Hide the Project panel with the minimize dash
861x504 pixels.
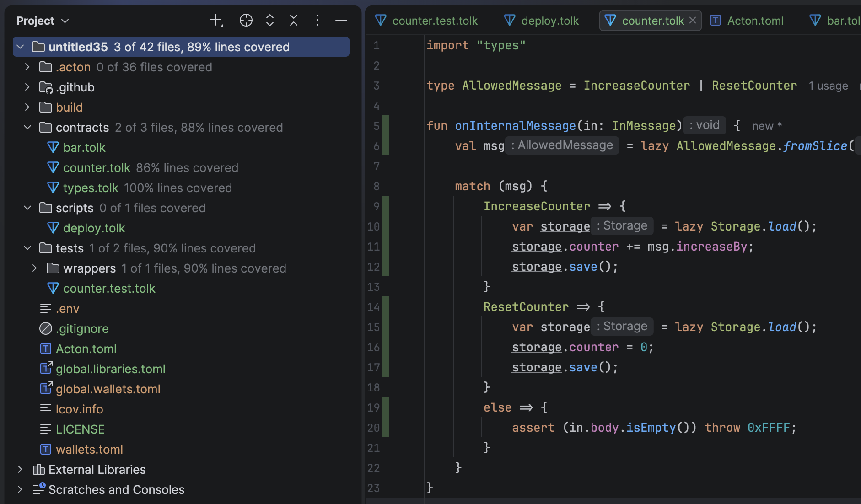(341, 21)
